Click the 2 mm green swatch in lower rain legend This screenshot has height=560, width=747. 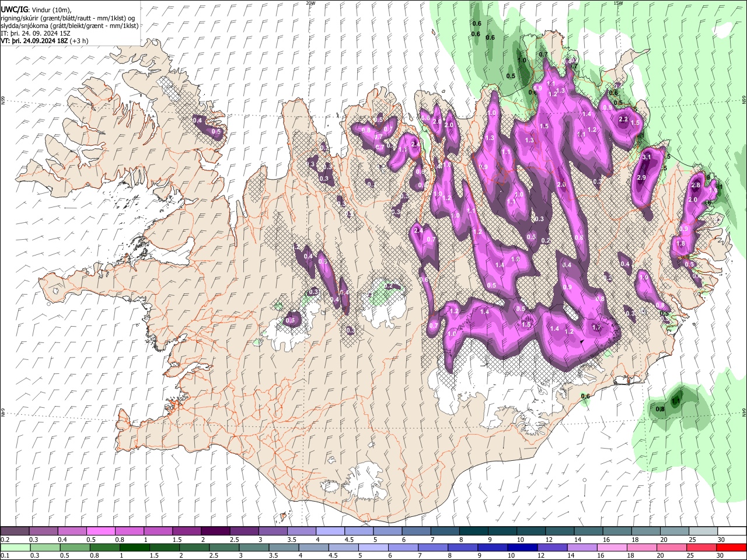(x=194, y=547)
